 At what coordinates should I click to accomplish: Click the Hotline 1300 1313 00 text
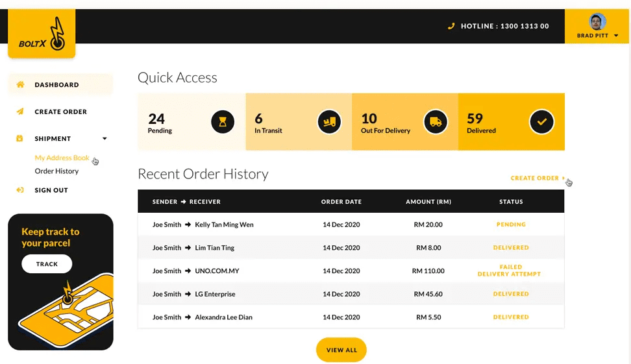pos(504,26)
